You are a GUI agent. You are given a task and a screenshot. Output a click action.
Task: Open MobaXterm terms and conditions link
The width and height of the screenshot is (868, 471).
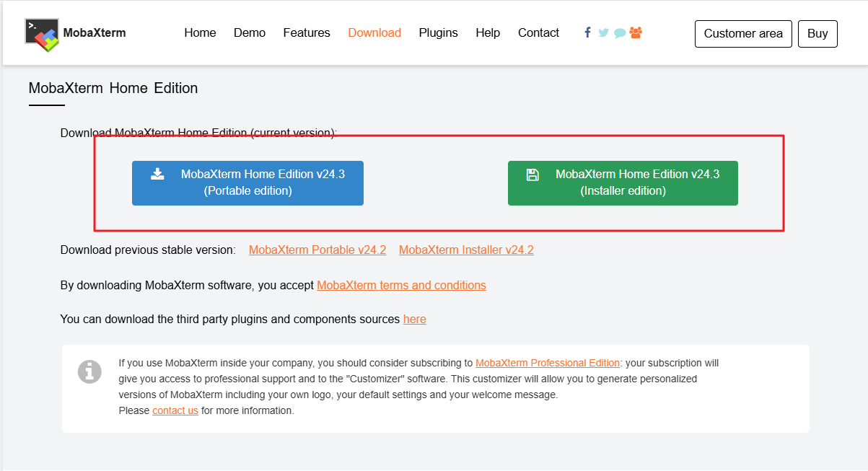[x=401, y=286]
